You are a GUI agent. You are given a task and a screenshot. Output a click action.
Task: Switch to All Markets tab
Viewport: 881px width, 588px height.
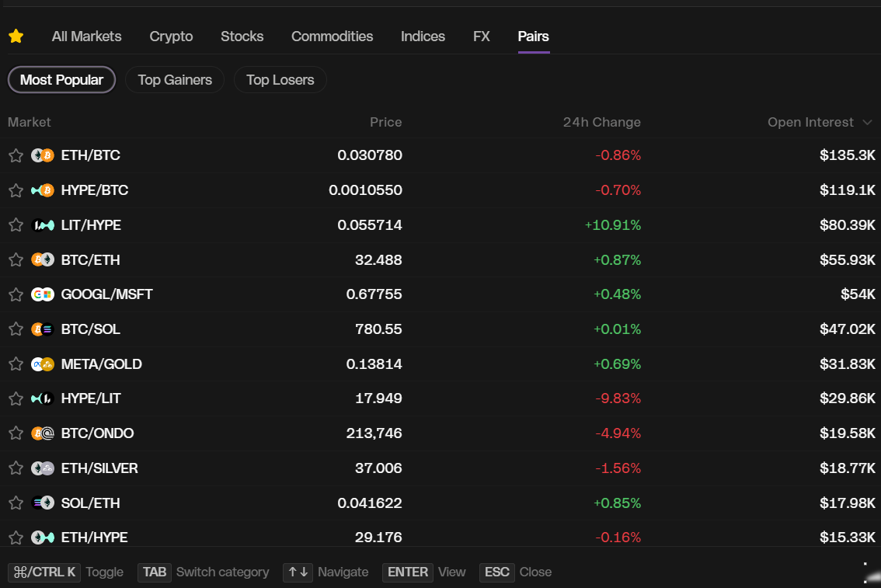(86, 37)
